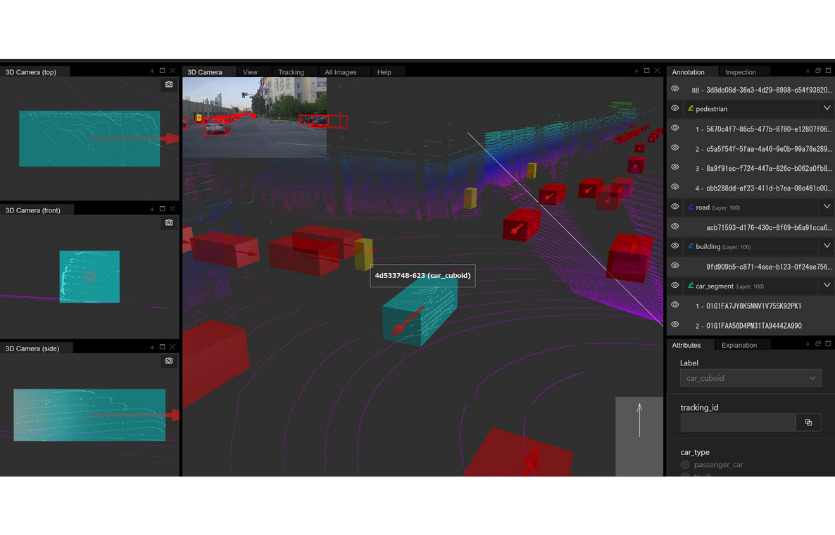Collapse the pedestrian group
This screenshot has height=535, width=835.
[x=826, y=108]
